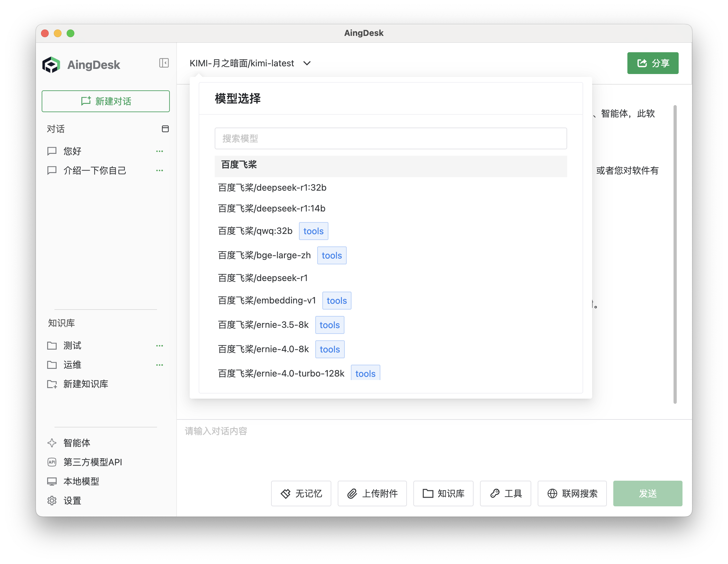
Task: Collapse the sidebar panel icon
Action: pyautogui.click(x=164, y=63)
